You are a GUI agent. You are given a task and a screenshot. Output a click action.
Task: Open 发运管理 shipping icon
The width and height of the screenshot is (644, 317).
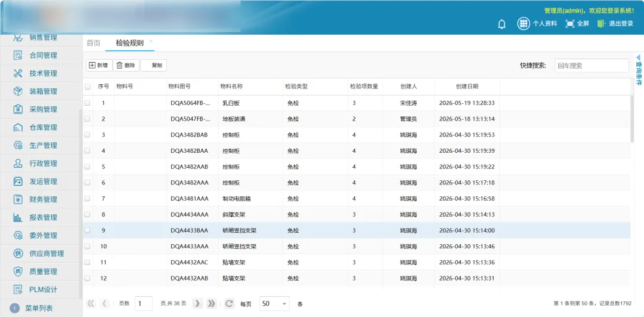[x=18, y=181]
